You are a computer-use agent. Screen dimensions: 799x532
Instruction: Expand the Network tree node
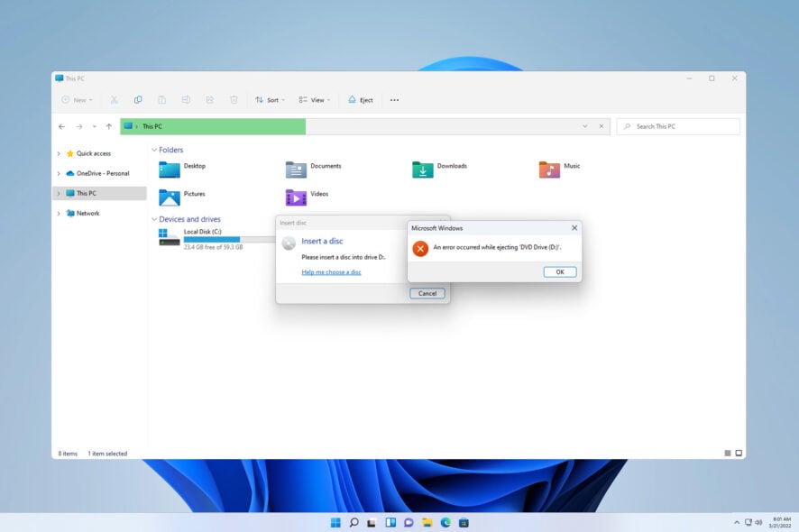pyautogui.click(x=59, y=213)
